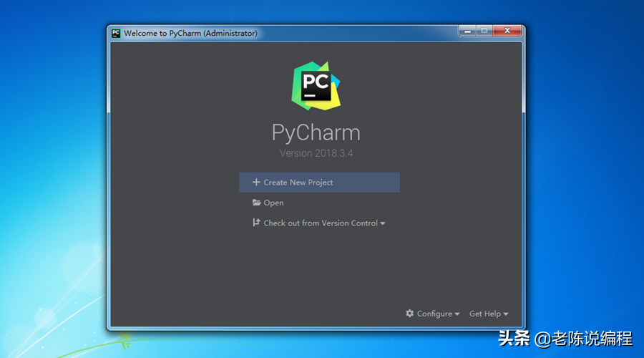644x358 pixels.
Task: Open the Configure dropdown menu
Action: coord(433,314)
